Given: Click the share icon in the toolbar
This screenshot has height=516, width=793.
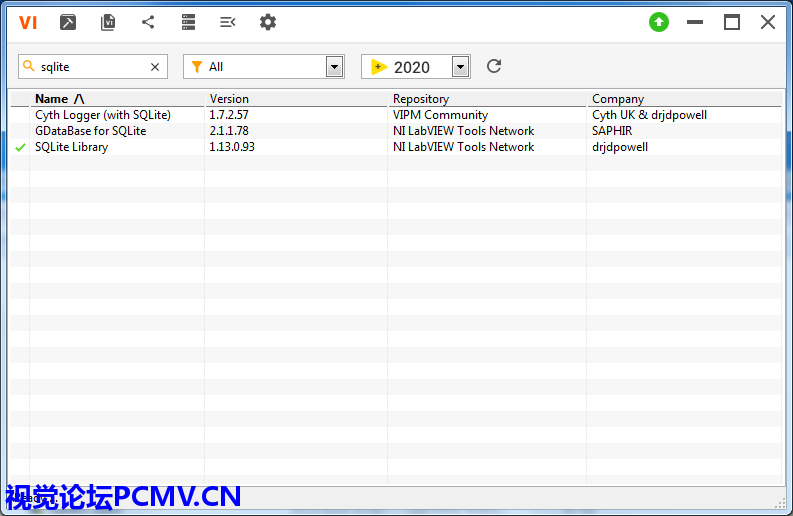Looking at the screenshot, I should point(148,22).
